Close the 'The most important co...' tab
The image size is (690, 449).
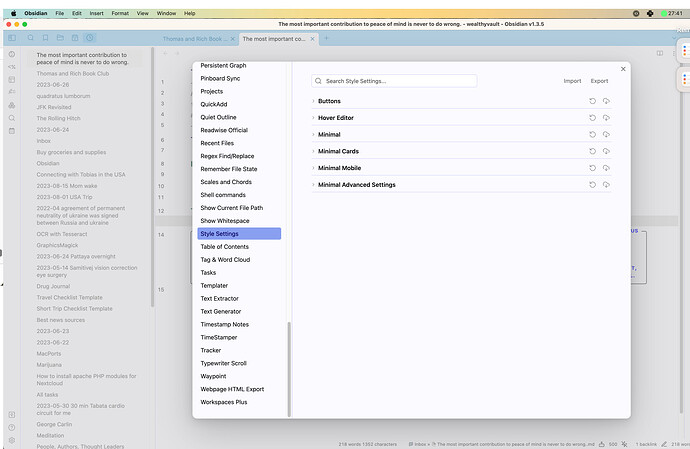pyautogui.click(x=312, y=39)
